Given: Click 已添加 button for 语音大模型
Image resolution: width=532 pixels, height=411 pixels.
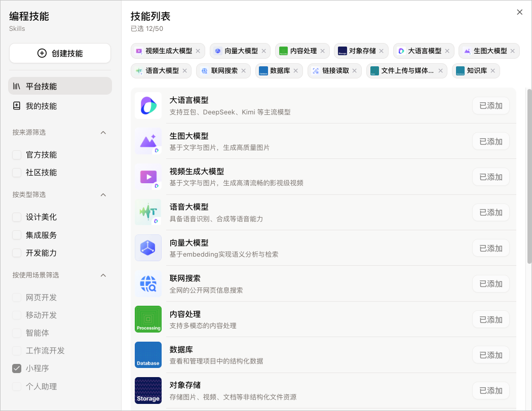Looking at the screenshot, I should tap(490, 213).
